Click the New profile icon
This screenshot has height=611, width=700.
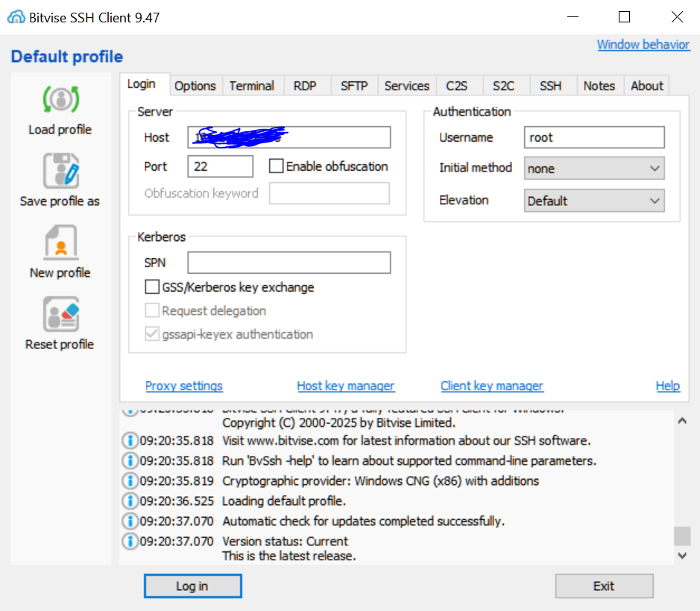(60, 243)
